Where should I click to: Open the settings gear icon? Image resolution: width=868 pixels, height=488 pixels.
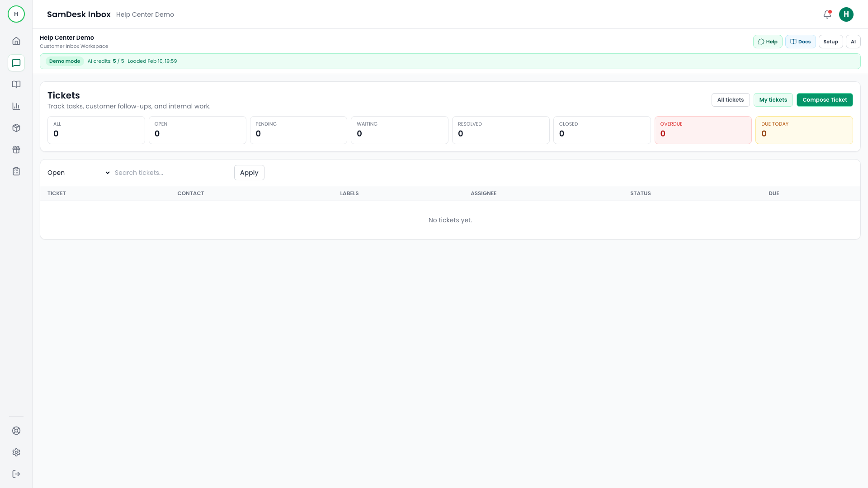coord(16,452)
